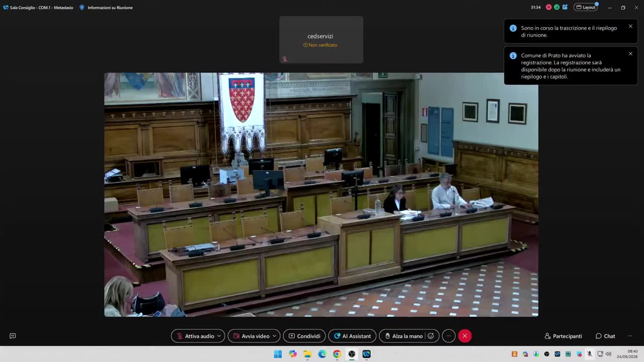Open File Explorer from the taskbar
Screen dimensions: 644x362
(x=307, y=354)
